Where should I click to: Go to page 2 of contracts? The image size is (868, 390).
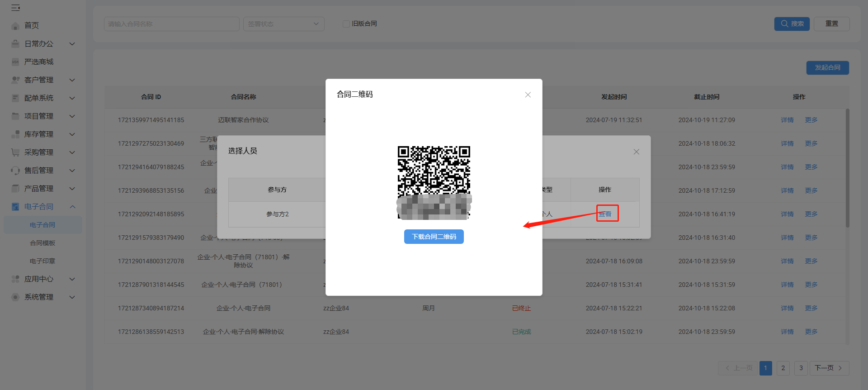pyautogui.click(x=783, y=368)
